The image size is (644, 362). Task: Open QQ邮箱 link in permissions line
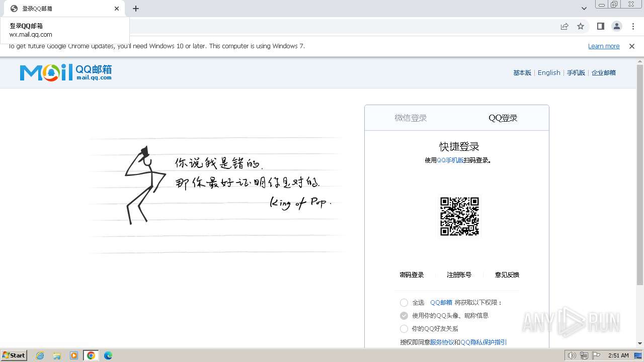(x=441, y=303)
